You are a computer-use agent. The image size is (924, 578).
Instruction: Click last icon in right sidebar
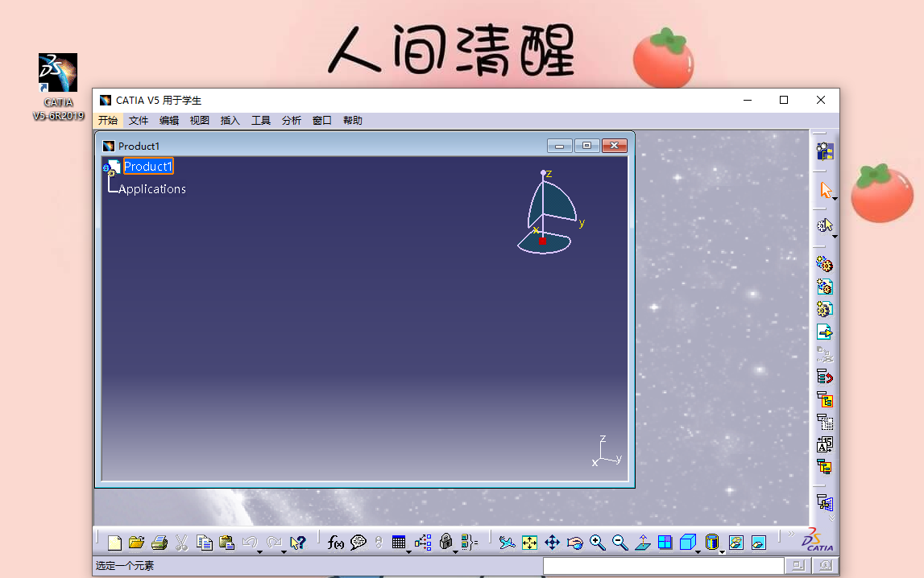click(x=825, y=502)
